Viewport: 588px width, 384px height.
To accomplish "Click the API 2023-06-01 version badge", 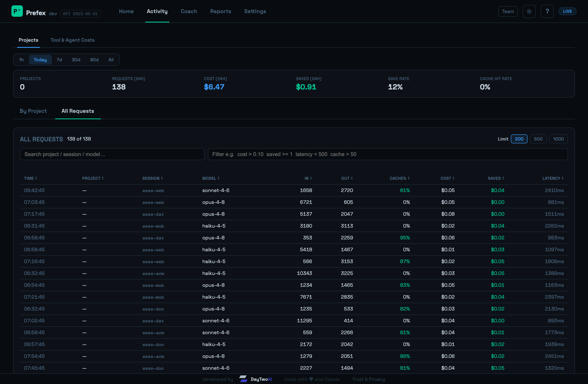I will [x=80, y=14].
